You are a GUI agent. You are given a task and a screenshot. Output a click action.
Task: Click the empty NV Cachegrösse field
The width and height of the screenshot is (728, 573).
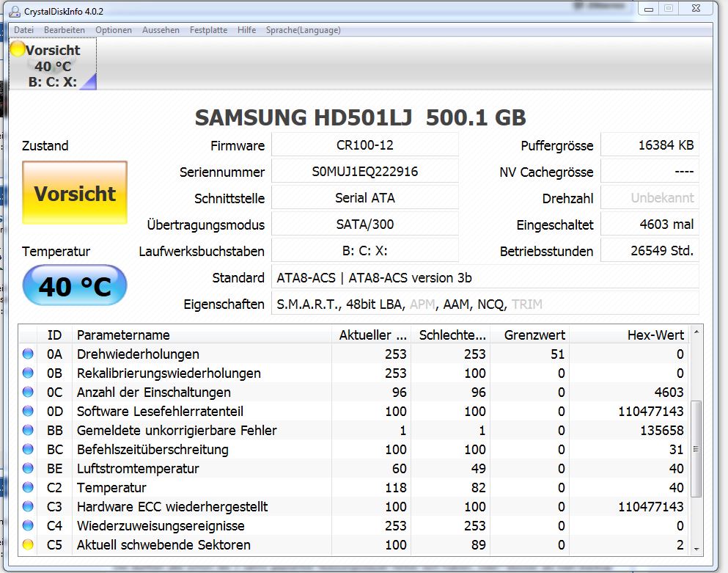(x=650, y=172)
